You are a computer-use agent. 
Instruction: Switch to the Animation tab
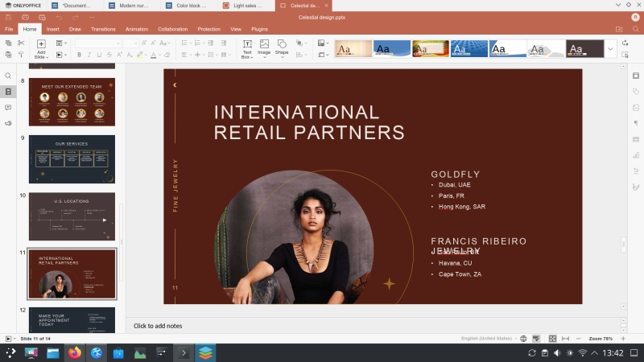pyautogui.click(x=137, y=29)
